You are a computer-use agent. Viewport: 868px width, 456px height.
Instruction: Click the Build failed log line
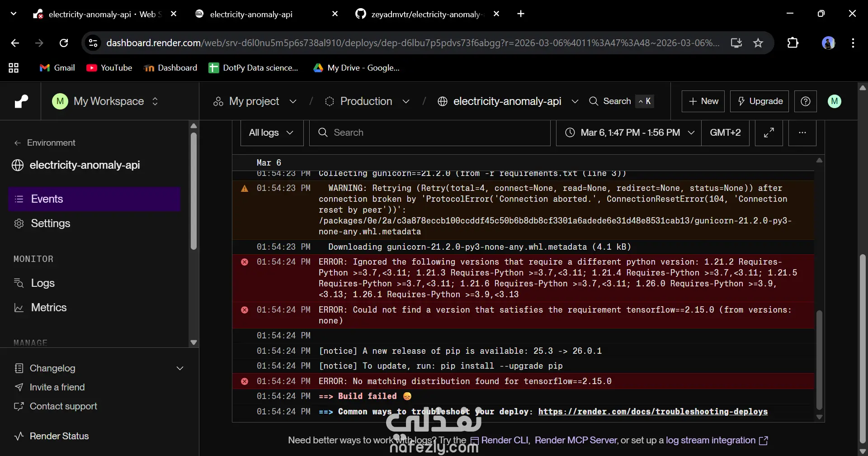point(523,396)
